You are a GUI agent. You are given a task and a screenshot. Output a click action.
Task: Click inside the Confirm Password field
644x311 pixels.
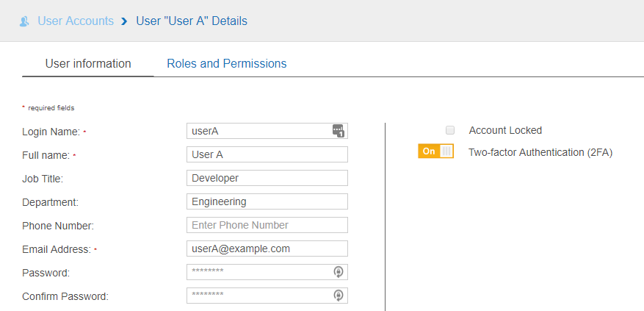click(x=257, y=296)
